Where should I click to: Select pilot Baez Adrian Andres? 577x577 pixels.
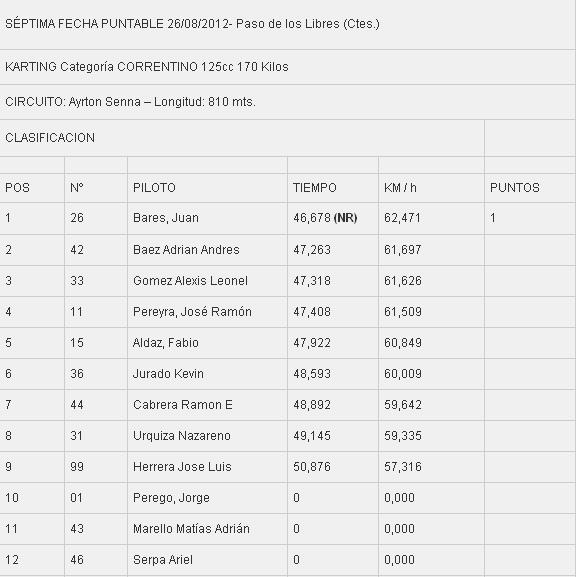186,250
